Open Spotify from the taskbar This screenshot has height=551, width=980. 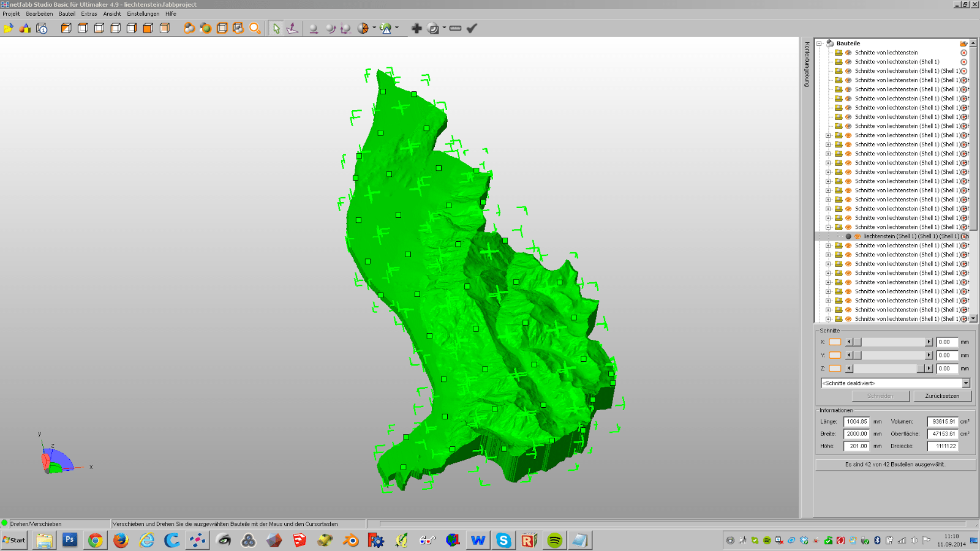coord(554,540)
